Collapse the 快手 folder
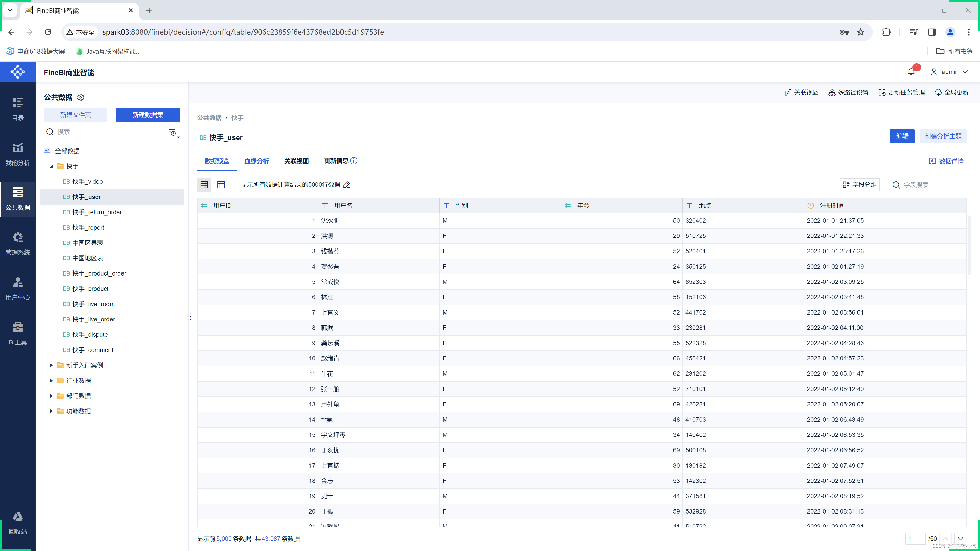Viewport: 980px width, 551px height. [x=51, y=166]
